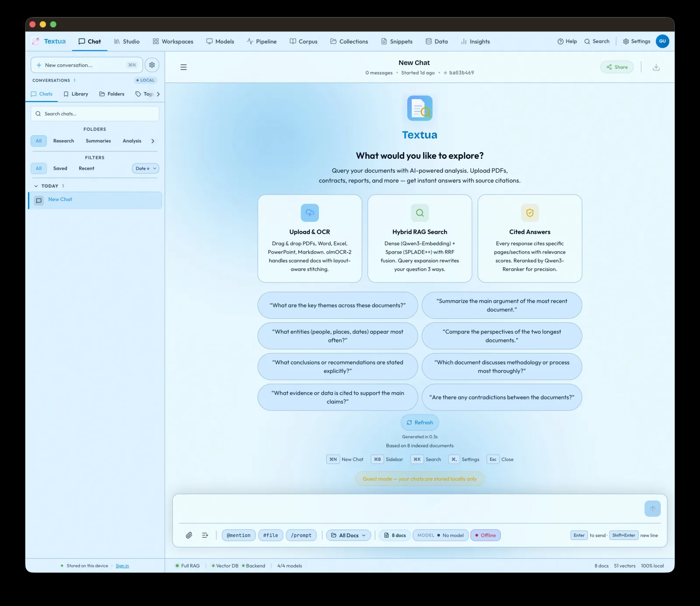
Task: Switch to the Chats tab
Action: [42, 94]
